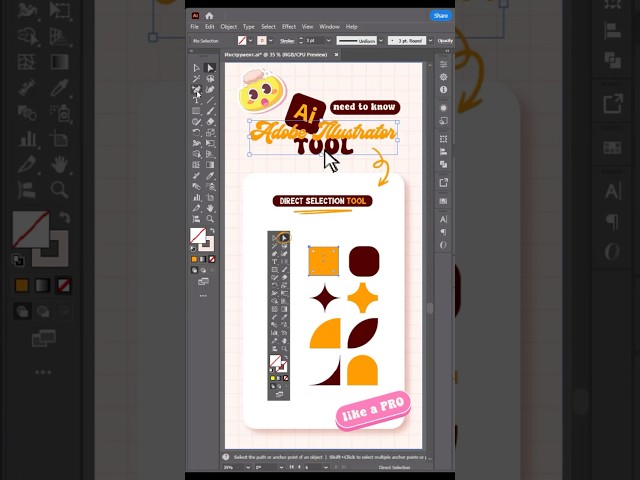Select the Scale tool
The height and width of the screenshot is (480, 640).
(210, 133)
